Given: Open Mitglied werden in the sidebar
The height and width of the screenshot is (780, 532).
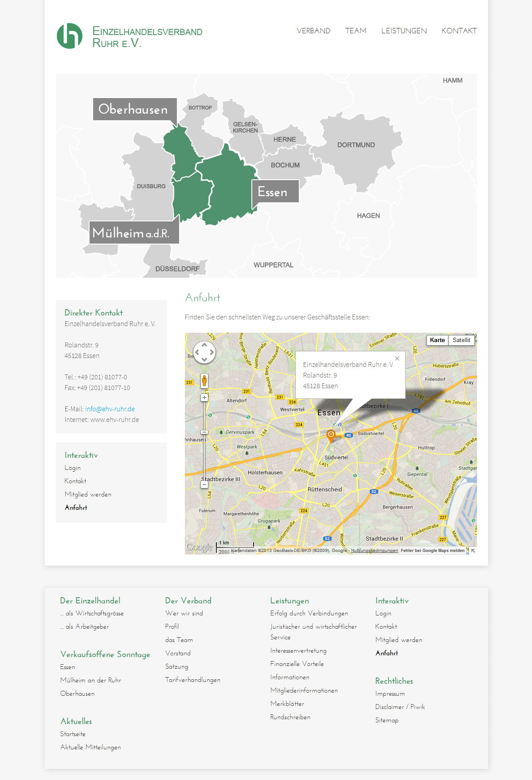Looking at the screenshot, I should coord(88,494).
